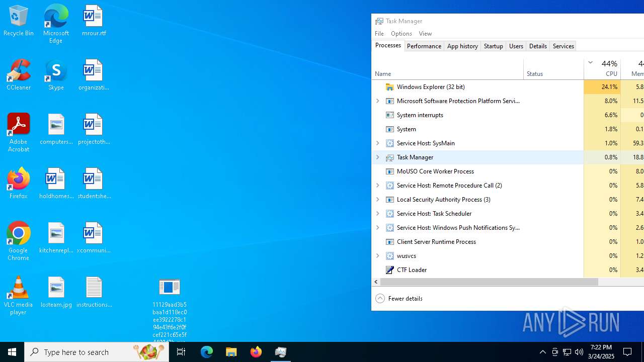Open the volume control in system tray
Screen dimensions: 644x362
tap(579, 352)
